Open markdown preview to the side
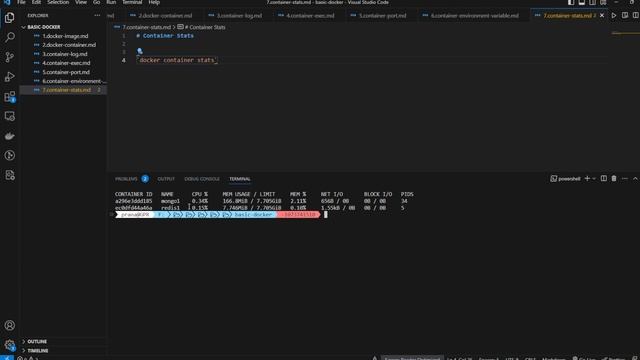This screenshot has width=640, height=360. click(x=625, y=16)
